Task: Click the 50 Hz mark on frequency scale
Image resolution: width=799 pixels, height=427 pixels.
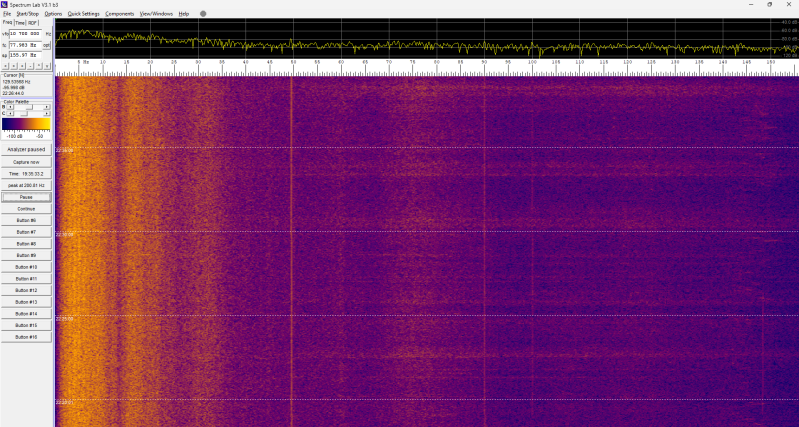Action: point(293,62)
